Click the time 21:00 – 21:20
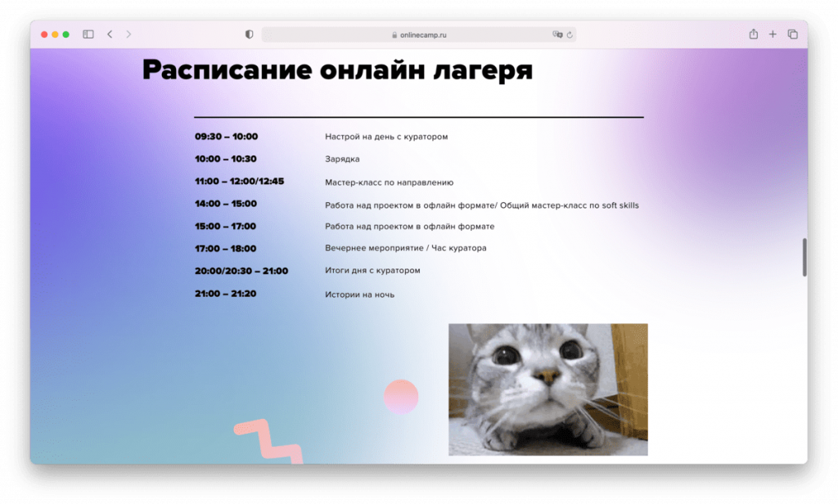The height and width of the screenshot is (504, 838). click(225, 294)
